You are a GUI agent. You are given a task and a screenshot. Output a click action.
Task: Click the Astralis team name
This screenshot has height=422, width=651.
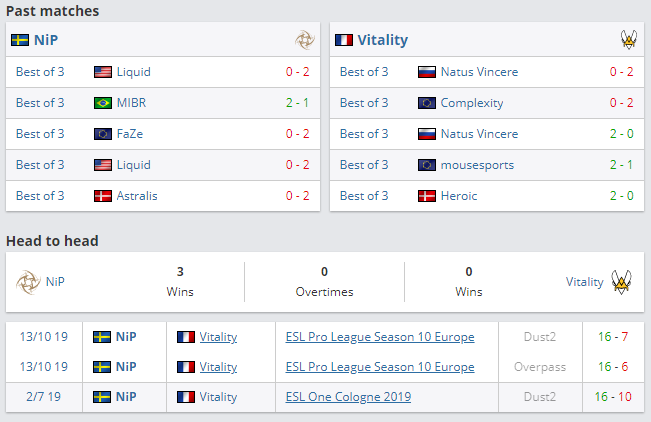pos(137,196)
